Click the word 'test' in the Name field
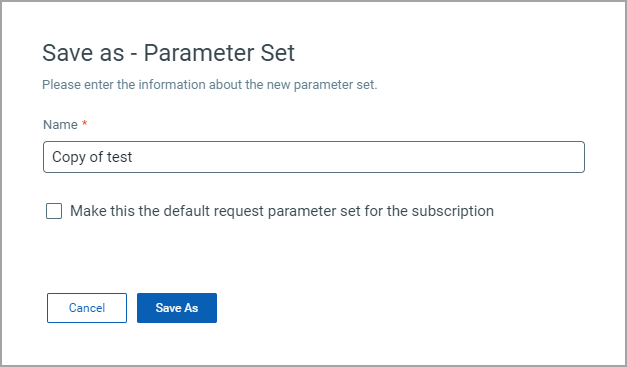The width and height of the screenshot is (627, 367). [x=120, y=157]
